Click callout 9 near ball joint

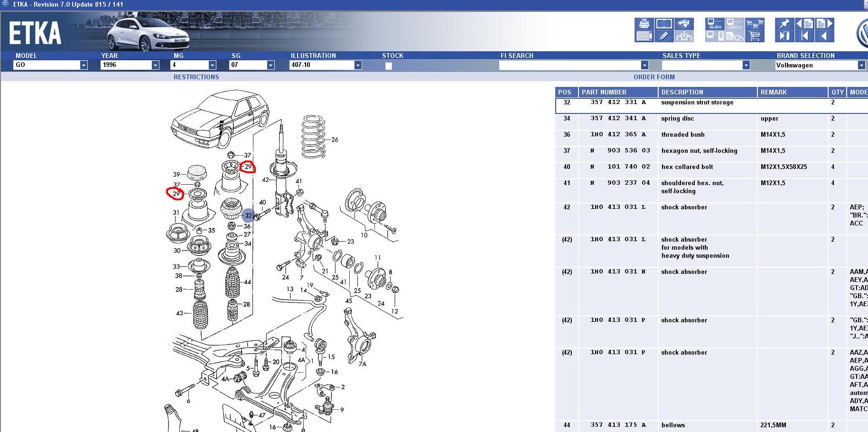(x=342, y=410)
